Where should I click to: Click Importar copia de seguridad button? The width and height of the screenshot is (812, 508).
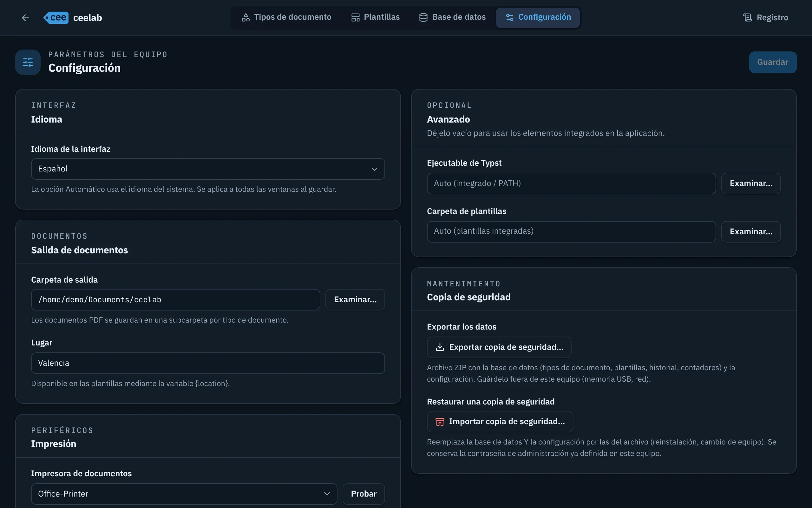tap(500, 422)
